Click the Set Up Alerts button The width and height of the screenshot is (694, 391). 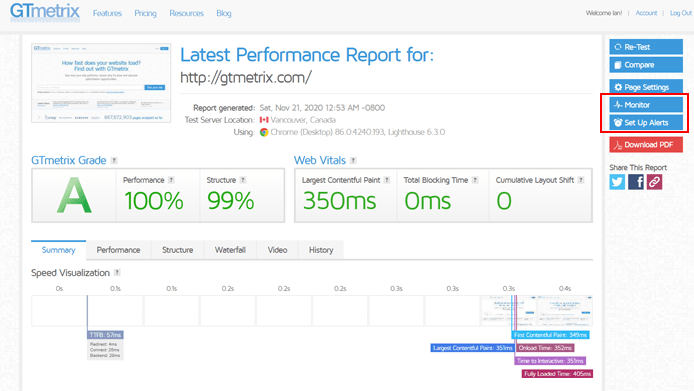tap(646, 123)
